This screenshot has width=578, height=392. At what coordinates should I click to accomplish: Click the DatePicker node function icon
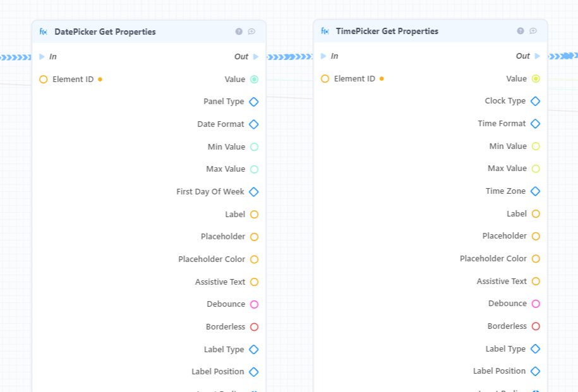coord(43,32)
